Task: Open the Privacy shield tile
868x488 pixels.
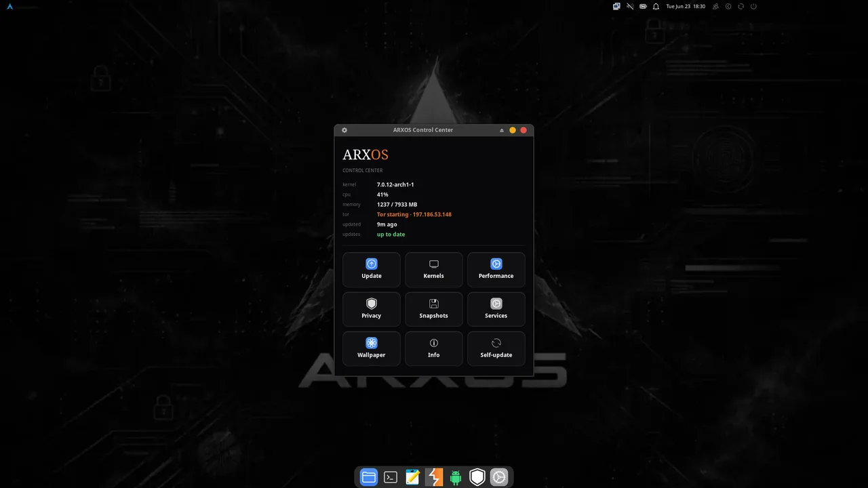Action: point(372,309)
